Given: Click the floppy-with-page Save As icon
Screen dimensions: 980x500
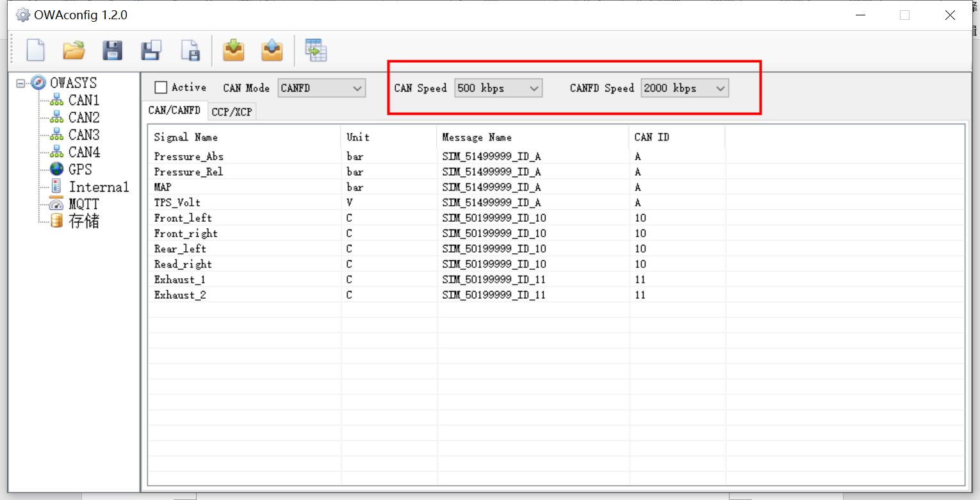Looking at the screenshot, I should (151, 50).
